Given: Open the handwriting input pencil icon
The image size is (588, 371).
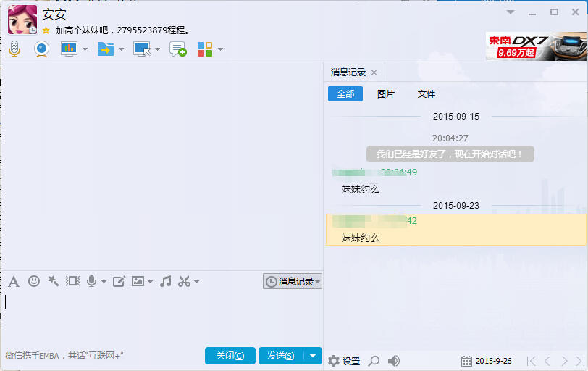Looking at the screenshot, I should coord(119,281).
